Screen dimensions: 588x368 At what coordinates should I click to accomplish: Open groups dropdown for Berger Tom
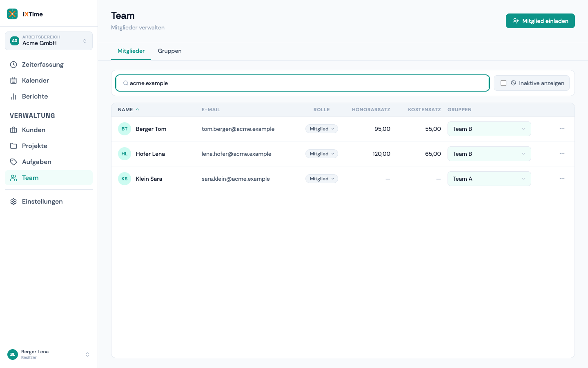[489, 129]
